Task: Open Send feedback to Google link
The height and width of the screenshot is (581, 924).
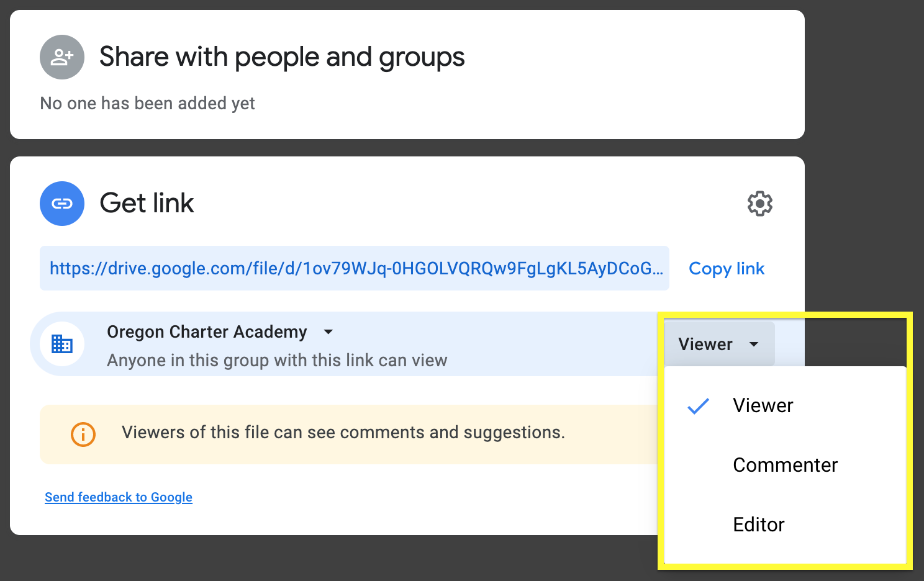Action: pos(119,497)
